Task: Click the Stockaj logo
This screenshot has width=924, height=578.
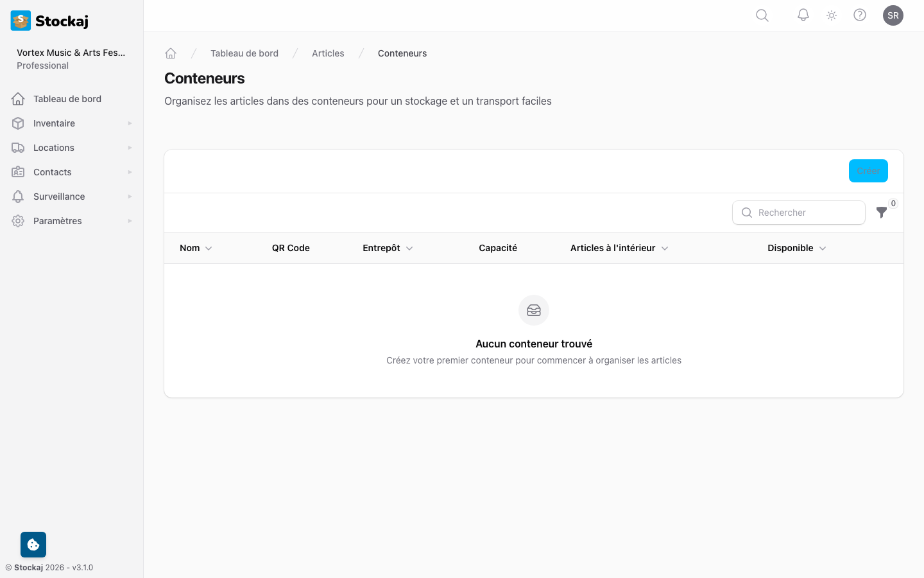Action: (49, 21)
